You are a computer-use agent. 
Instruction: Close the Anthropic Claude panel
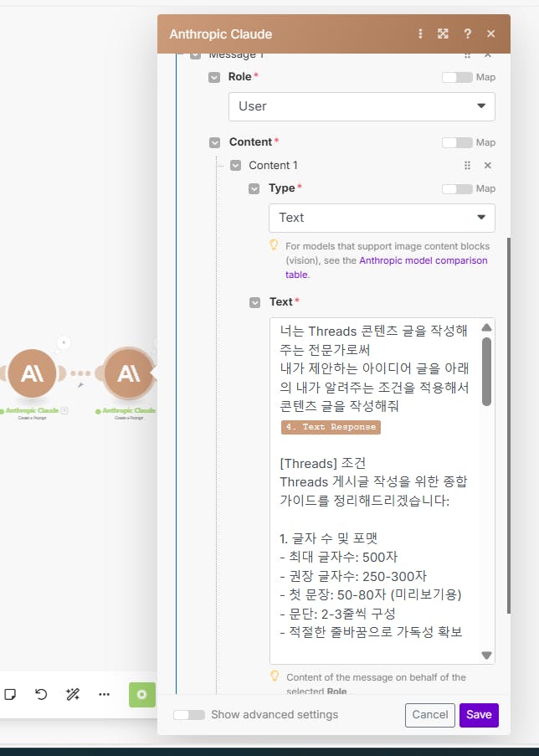490,33
